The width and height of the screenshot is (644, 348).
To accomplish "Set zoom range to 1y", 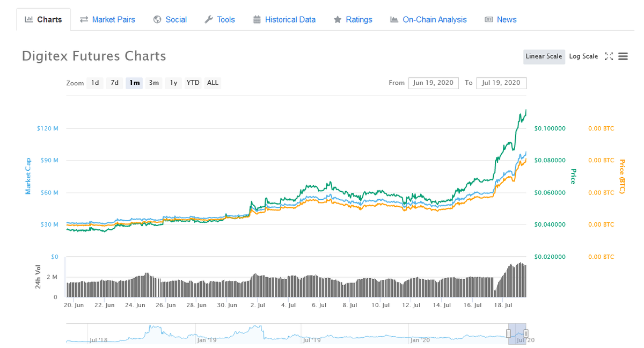I will pos(173,83).
